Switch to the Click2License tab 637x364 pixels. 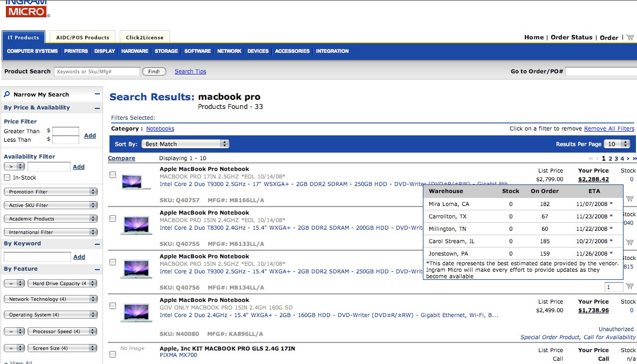click(x=145, y=37)
